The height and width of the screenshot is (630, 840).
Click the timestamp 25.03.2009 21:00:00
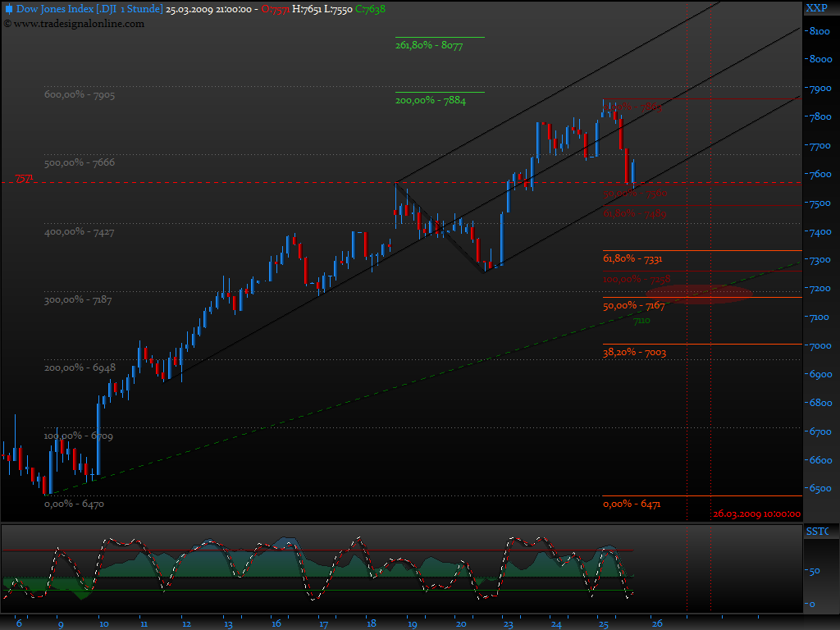tap(208, 10)
